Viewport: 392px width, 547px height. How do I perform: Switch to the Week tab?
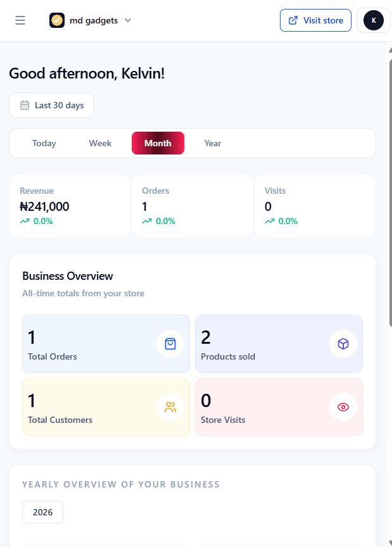[x=100, y=143]
